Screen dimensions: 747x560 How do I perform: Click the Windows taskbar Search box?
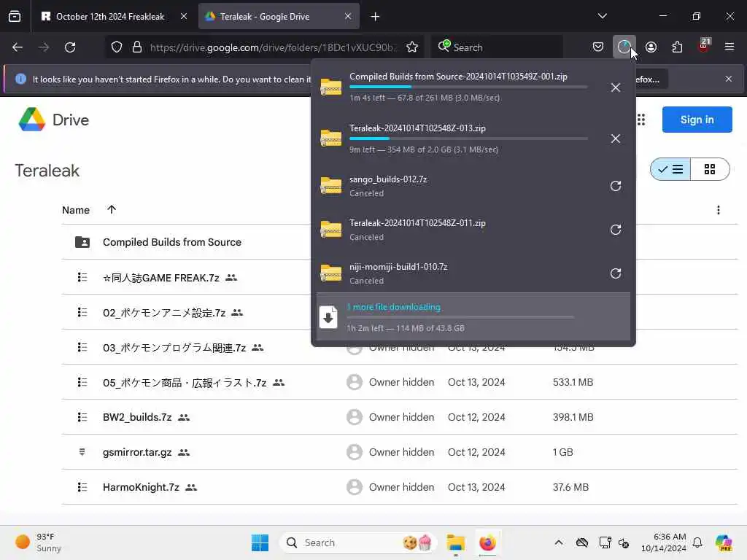(358, 542)
